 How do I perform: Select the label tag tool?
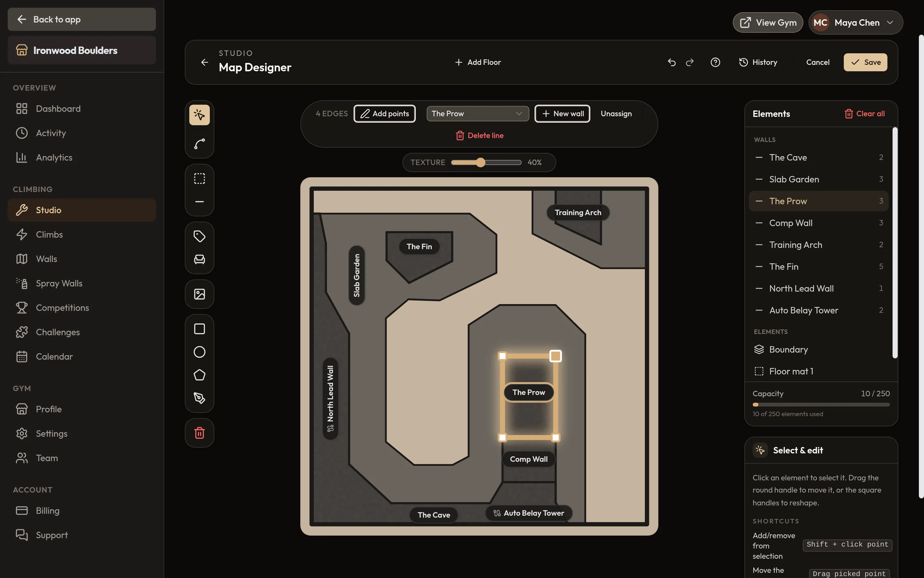(x=199, y=236)
